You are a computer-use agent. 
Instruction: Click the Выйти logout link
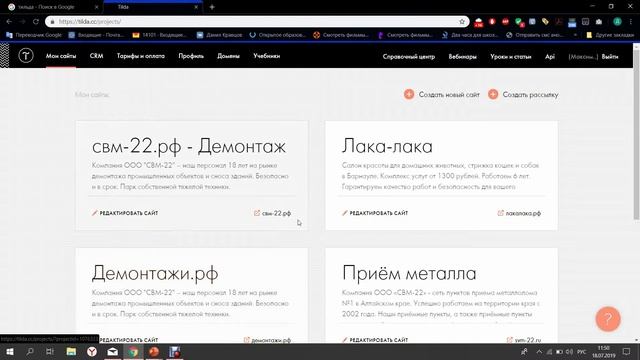tap(610, 57)
